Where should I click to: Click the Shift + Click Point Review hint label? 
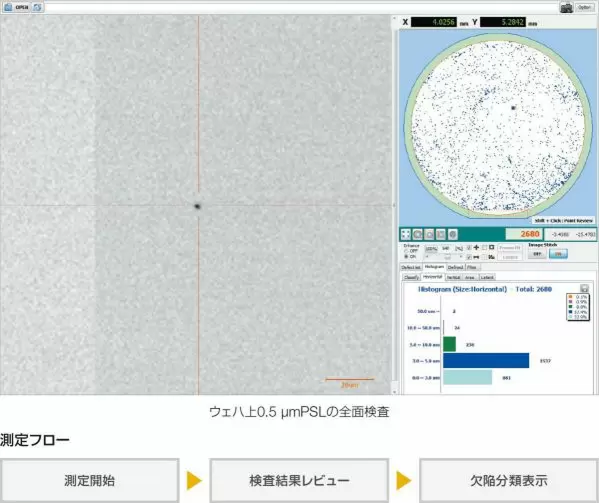pos(564,221)
